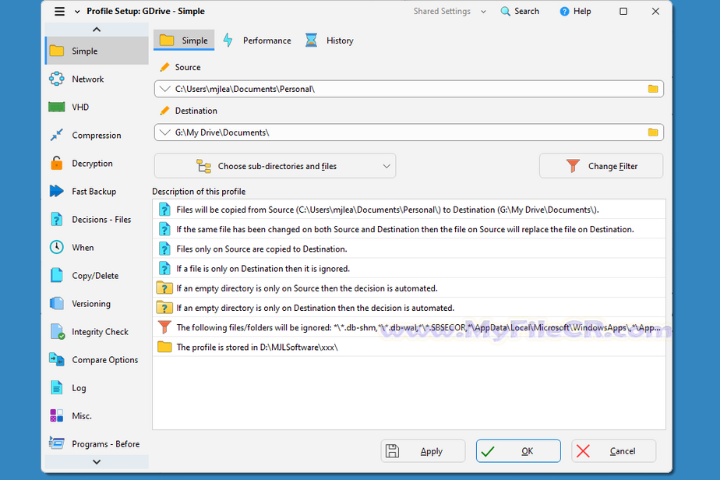Expand the small arrow beside the hamburger menu
This screenshot has width=720, height=480.
[77, 11]
